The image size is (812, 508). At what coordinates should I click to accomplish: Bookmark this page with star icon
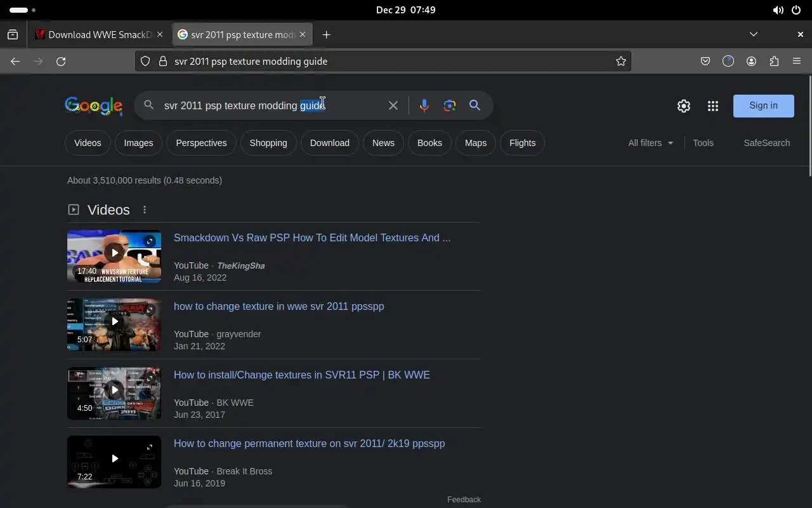(x=621, y=61)
